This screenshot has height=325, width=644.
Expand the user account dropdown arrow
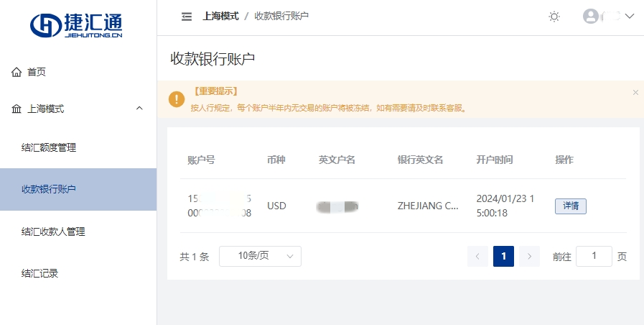click(629, 16)
